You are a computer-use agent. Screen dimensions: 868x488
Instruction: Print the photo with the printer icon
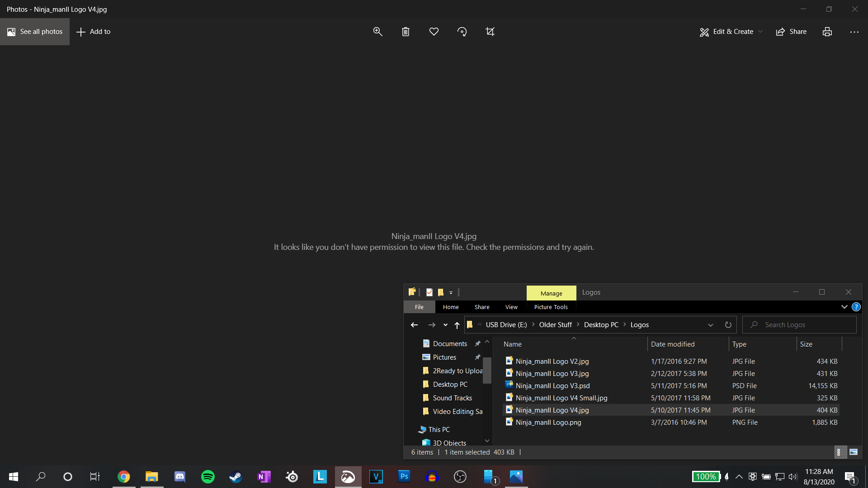tap(827, 32)
